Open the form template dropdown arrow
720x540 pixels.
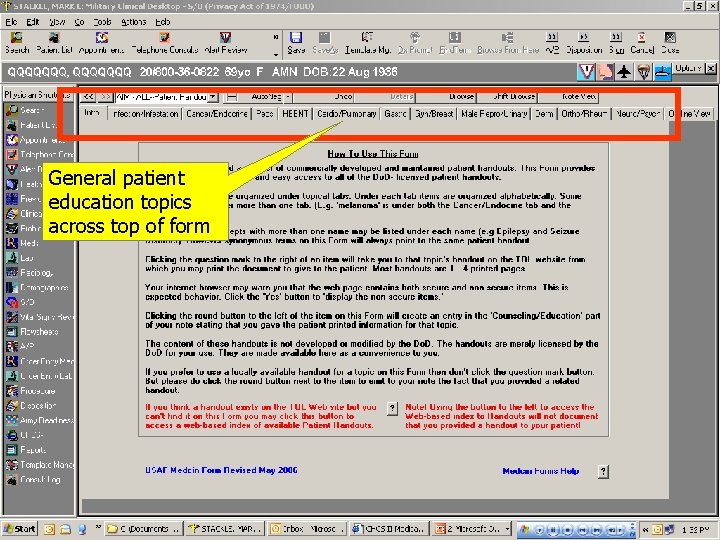(213, 97)
